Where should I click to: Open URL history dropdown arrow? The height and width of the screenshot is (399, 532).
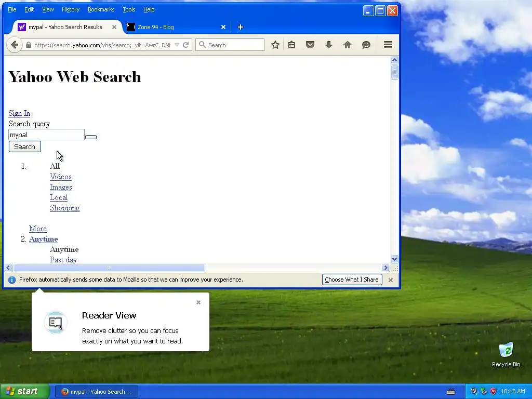click(x=177, y=45)
